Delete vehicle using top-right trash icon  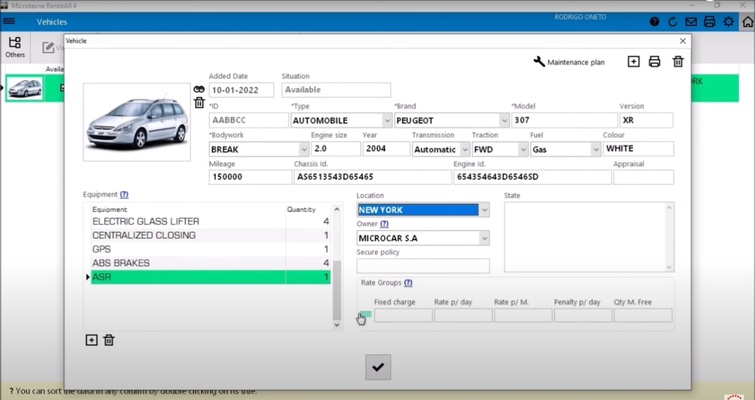click(678, 62)
